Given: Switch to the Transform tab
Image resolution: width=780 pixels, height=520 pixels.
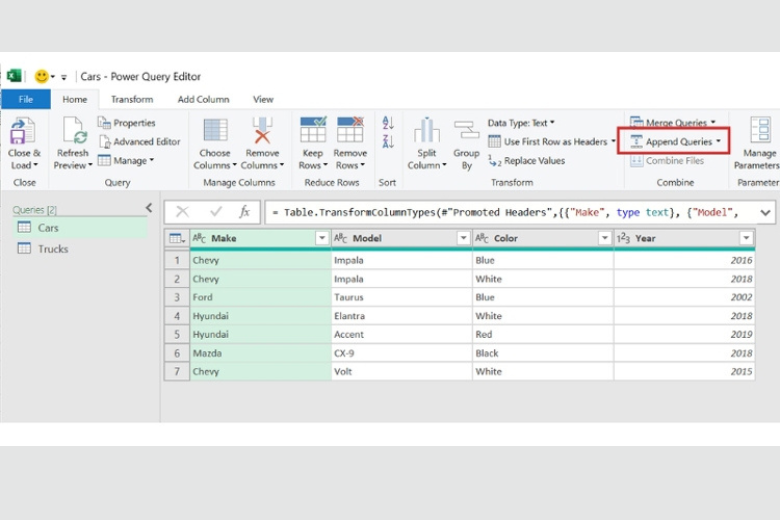Looking at the screenshot, I should (x=132, y=99).
